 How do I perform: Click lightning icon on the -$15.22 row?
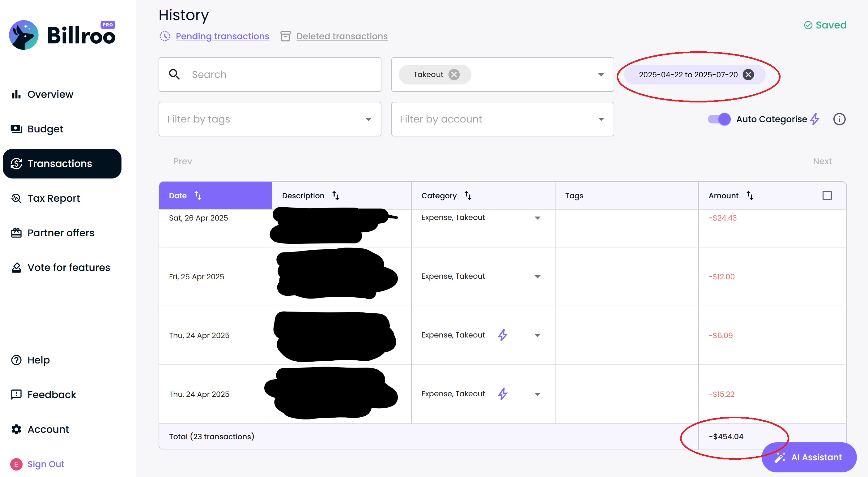click(503, 394)
